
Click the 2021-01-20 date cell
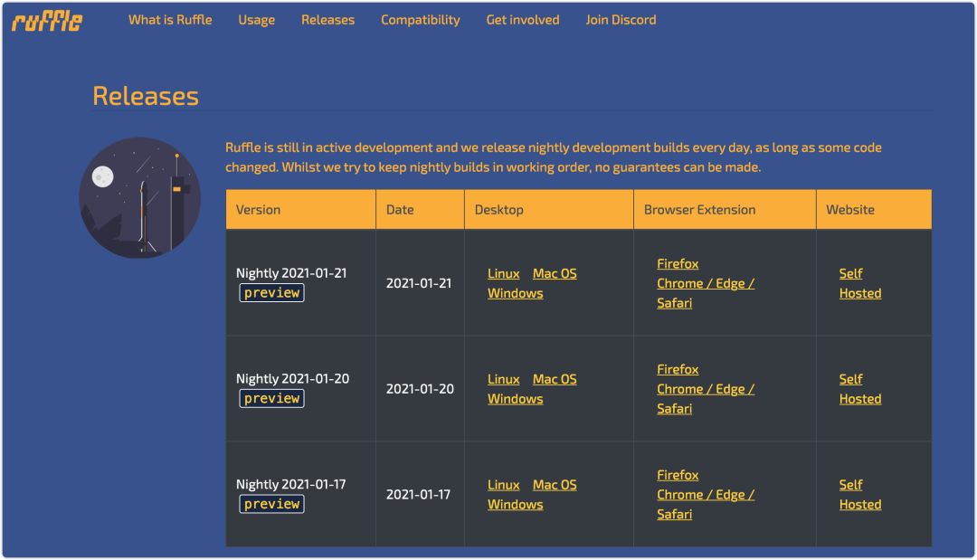420,389
